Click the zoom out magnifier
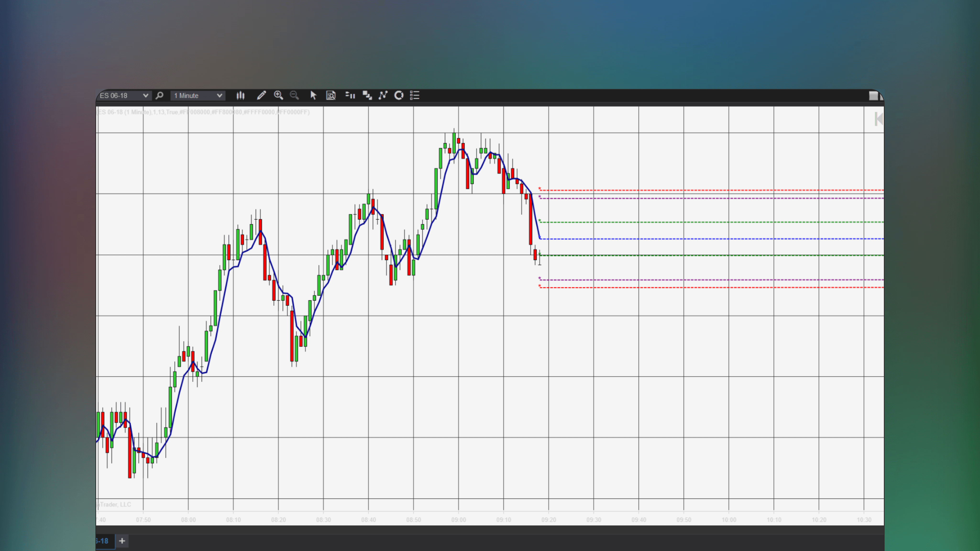The height and width of the screenshot is (551, 980). pos(294,95)
